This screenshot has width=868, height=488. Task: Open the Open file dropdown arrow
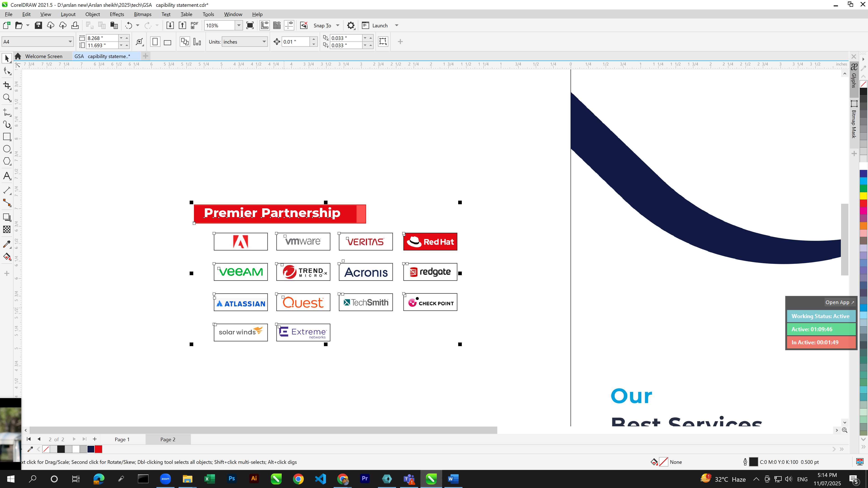[28, 25]
